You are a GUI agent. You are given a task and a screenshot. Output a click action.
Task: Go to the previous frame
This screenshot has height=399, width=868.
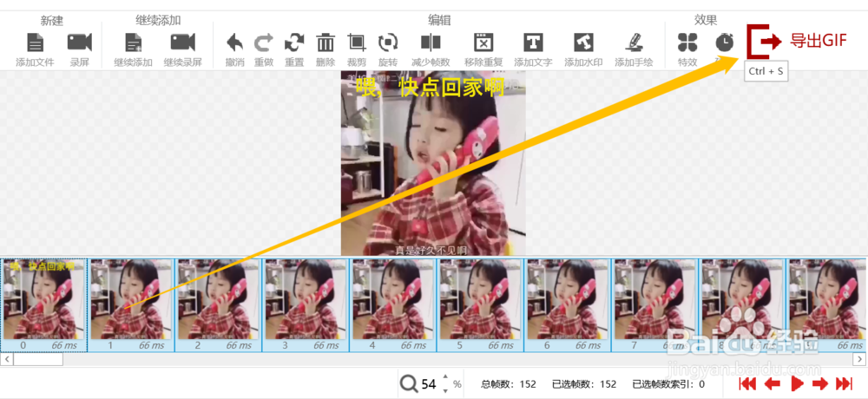(773, 383)
